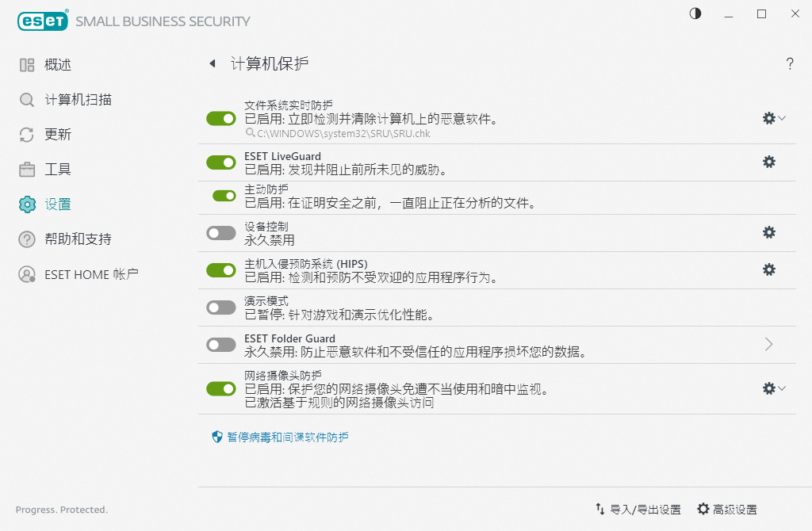
Task: Open 主机入侵预防系统 settings gear
Action: coord(768,269)
